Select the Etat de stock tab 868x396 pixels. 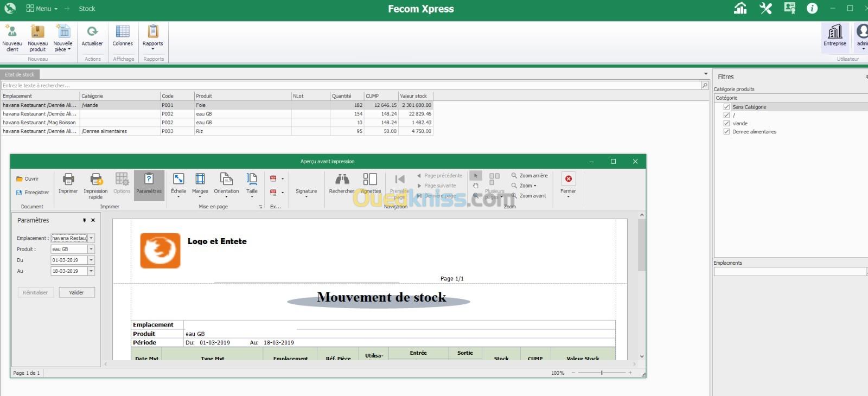coord(20,74)
